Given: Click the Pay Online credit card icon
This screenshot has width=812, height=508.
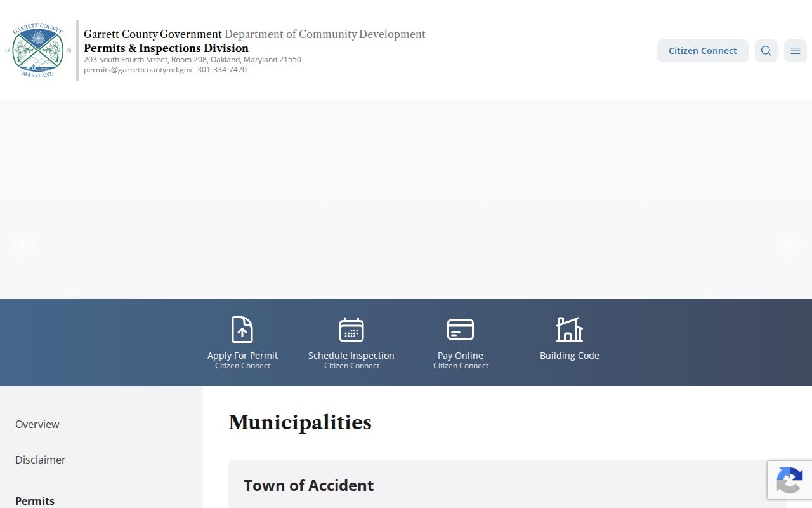Looking at the screenshot, I should 461,330.
